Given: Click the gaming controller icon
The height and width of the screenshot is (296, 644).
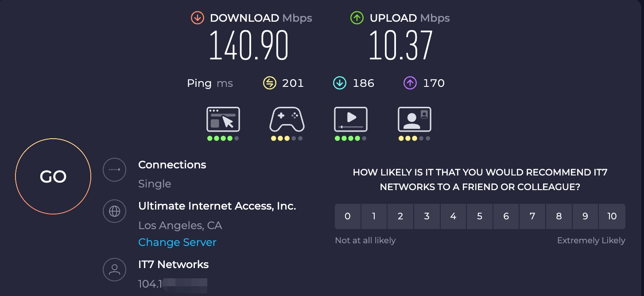Looking at the screenshot, I should tap(287, 119).
